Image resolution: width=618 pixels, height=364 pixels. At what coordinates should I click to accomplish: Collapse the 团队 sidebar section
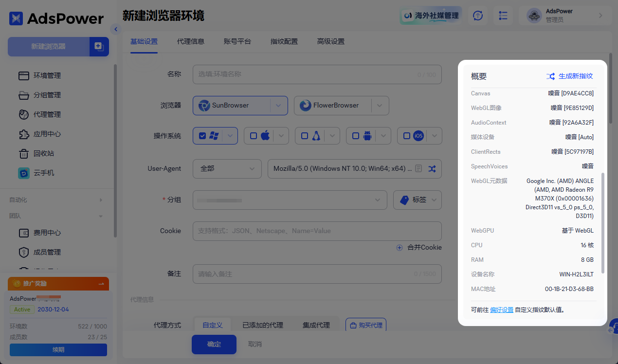pyautogui.click(x=56, y=216)
